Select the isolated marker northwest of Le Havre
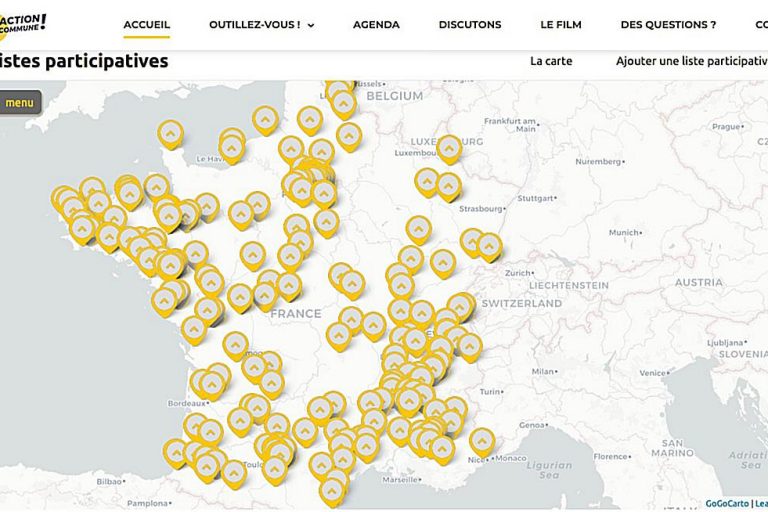 [171, 133]
